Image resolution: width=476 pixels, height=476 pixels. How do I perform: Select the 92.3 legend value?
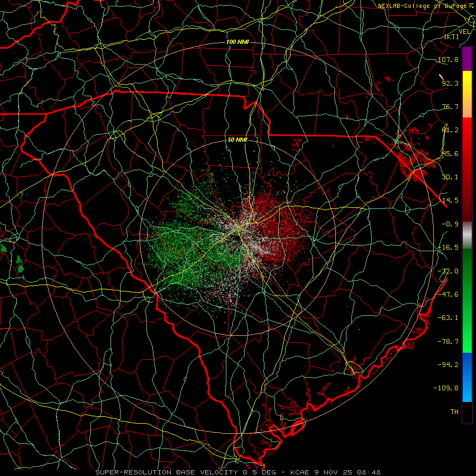(450, 83)
